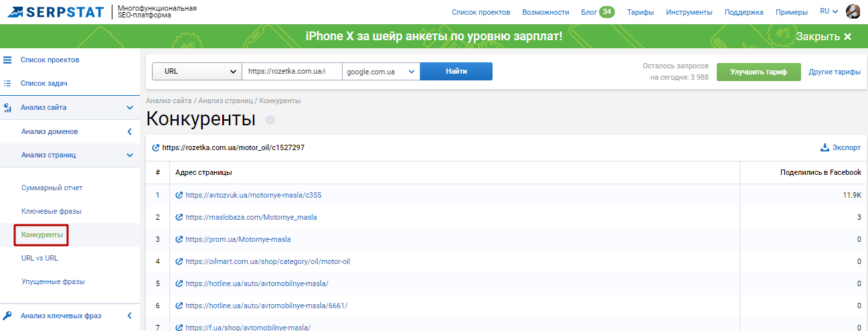Select URL vs URL in the sidebar
The width and height of the screenshot is (868, 331).
(x=40, y=258)
